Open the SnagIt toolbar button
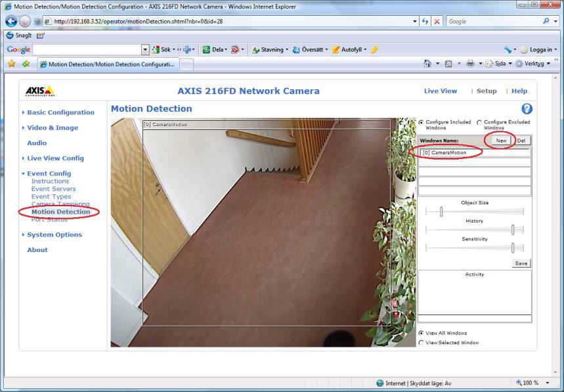The image size is (564, 392). pos(19,35)
